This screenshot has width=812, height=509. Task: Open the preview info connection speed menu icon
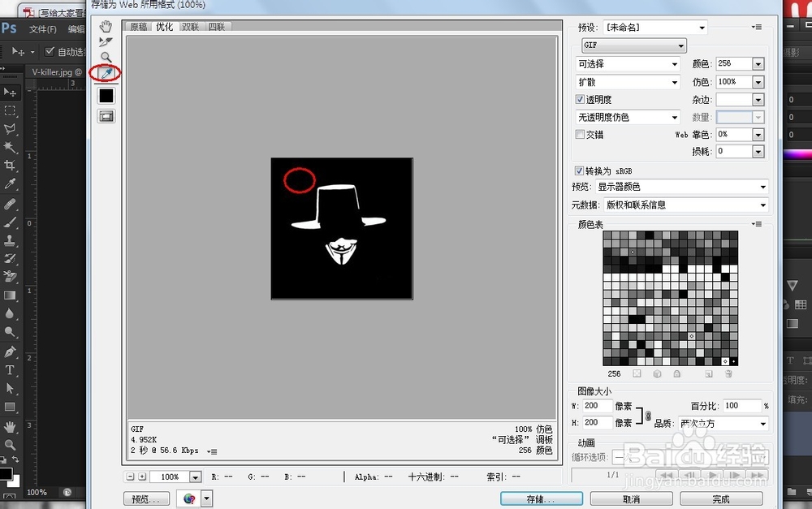212,451
